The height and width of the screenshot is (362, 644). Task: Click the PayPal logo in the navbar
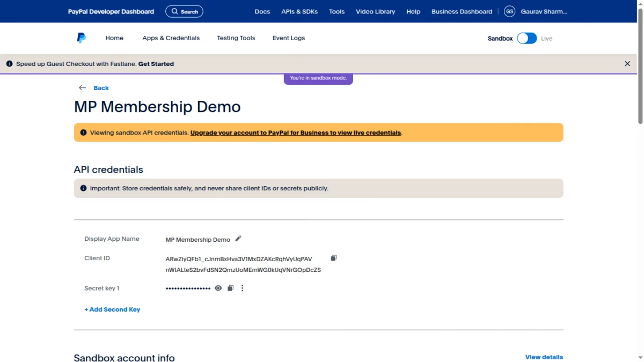tap(81, 38)
